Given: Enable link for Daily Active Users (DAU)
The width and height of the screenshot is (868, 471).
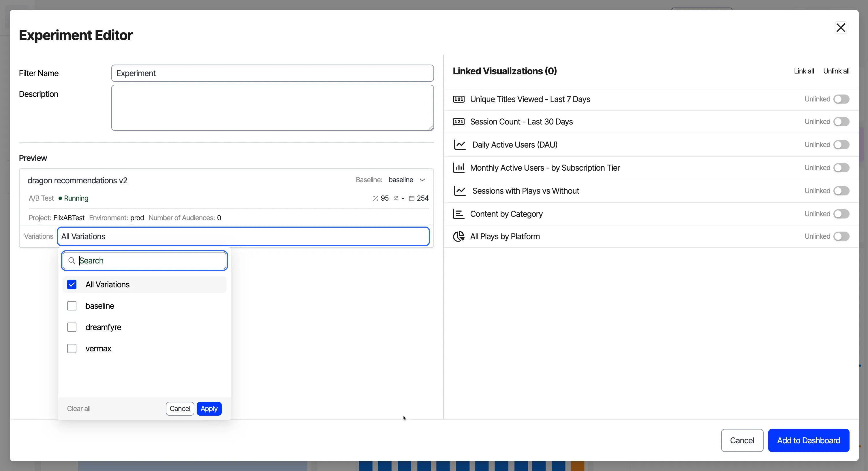Looking at the screenshot, I should [x=841, y=145].
